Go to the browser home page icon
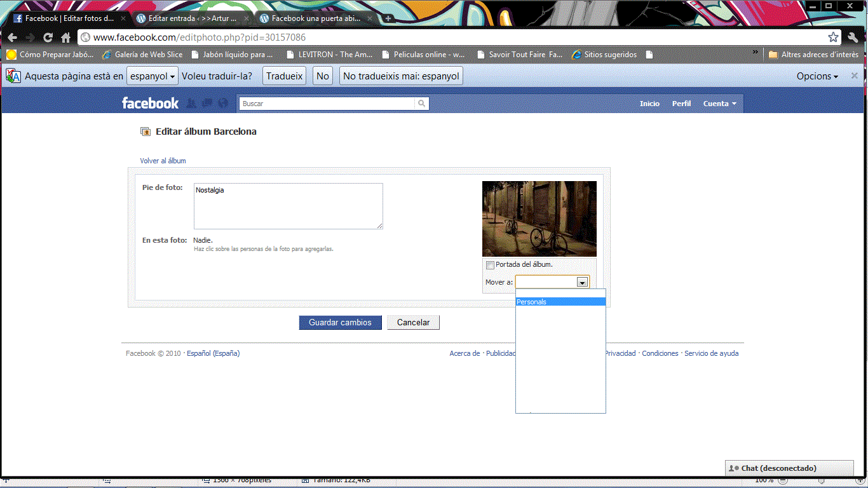The width and height of the screenshot is (868, 488). [x=65, y=37]
